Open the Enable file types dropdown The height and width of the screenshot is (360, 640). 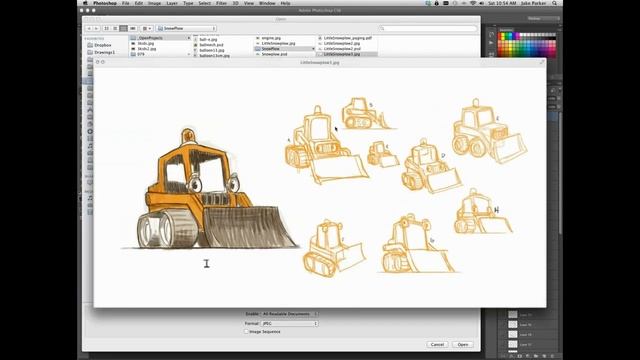pos(289,314)
